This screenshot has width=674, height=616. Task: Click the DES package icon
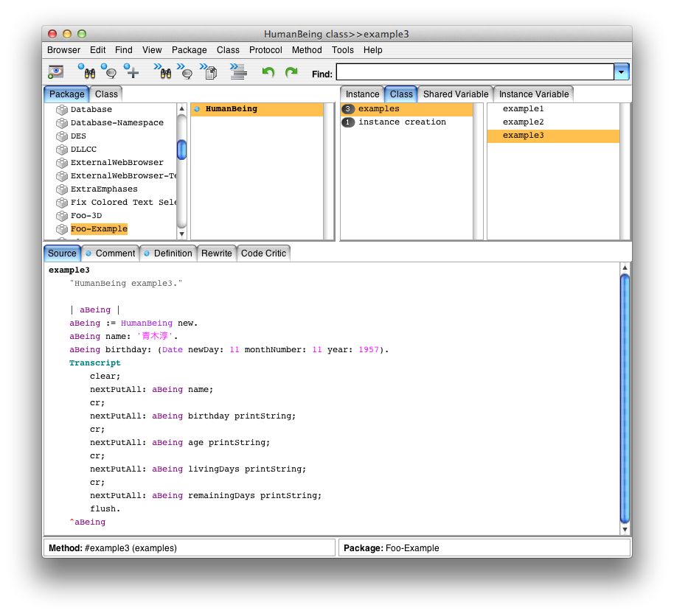click(62, 136)
